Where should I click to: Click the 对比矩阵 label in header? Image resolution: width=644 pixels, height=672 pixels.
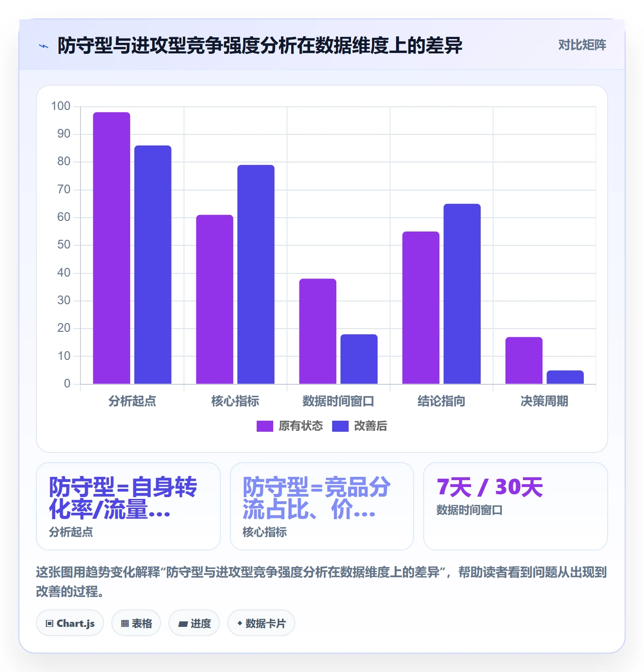582,45
